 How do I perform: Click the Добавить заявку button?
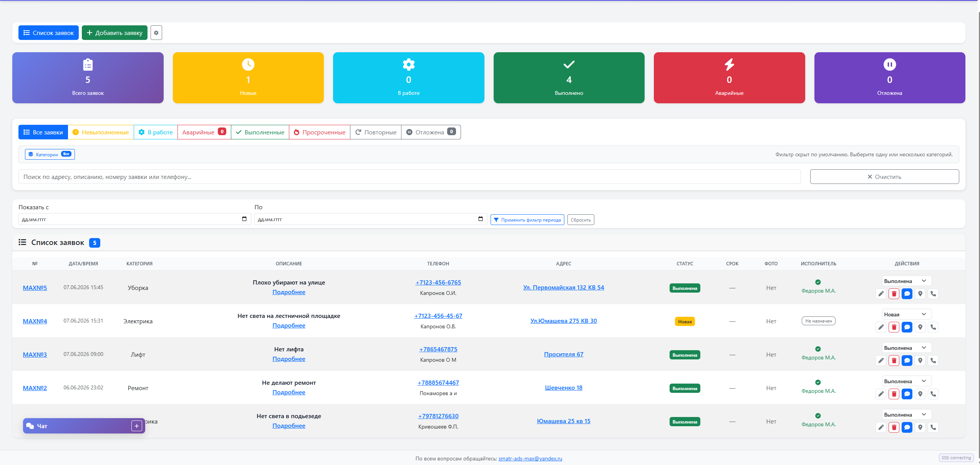(114, 33)
